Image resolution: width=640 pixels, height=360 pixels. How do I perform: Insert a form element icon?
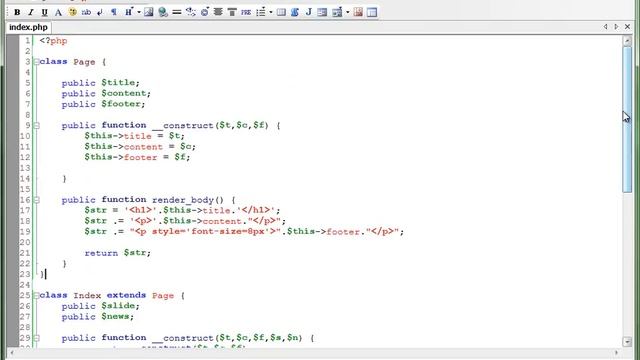coord(337,12)
